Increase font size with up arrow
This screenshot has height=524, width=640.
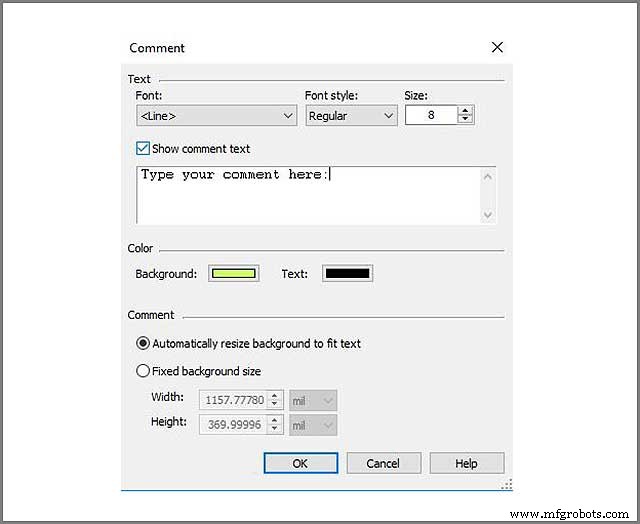(465, 111)
